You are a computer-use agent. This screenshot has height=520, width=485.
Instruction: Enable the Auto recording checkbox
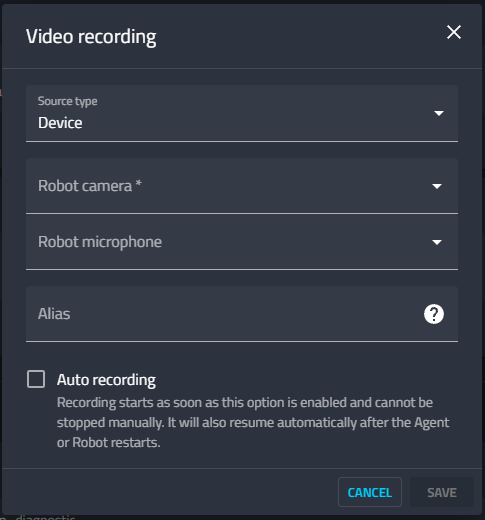(x=36, y=379)
